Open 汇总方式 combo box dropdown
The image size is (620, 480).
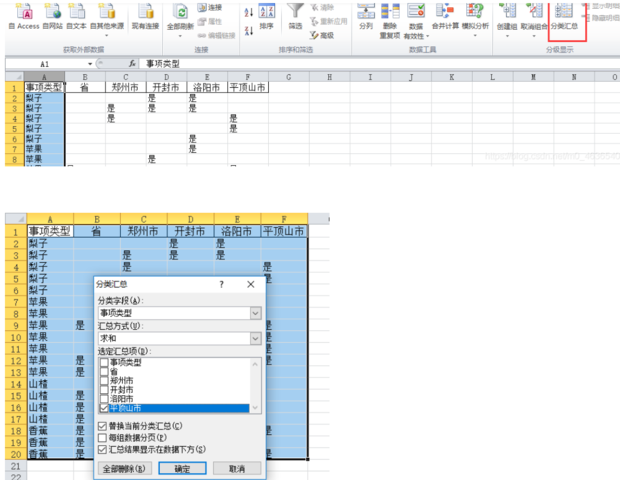tap(255, 338)
